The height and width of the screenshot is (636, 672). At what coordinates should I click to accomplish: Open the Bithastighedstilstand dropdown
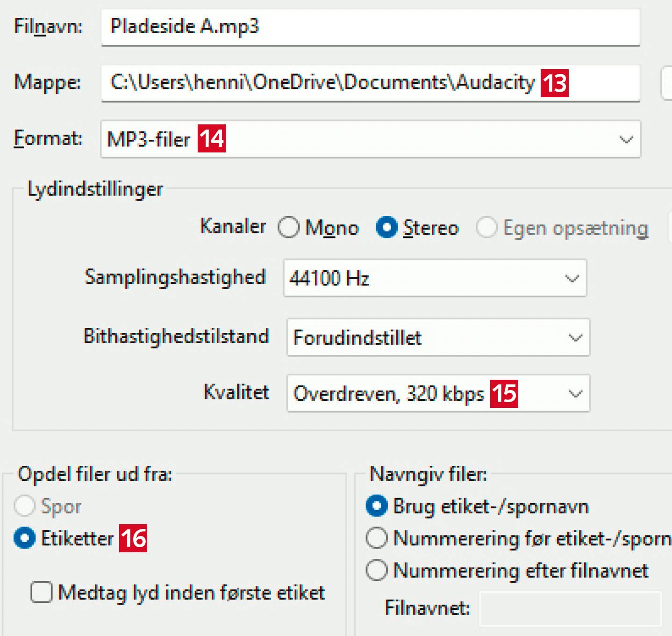click(x=438, y=338)
